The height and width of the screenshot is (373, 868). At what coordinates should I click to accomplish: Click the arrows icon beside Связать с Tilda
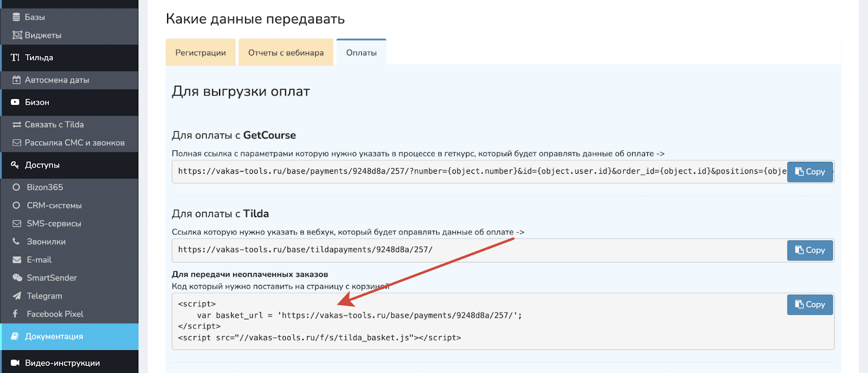[x=17, y=125]
